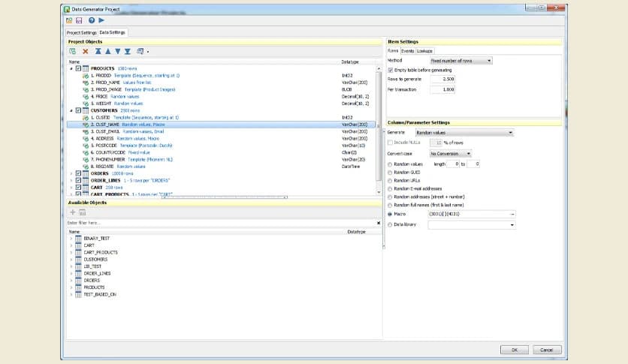Confirm with the OK button
This screenshot has width=628, height=364.
coord(515,350)
